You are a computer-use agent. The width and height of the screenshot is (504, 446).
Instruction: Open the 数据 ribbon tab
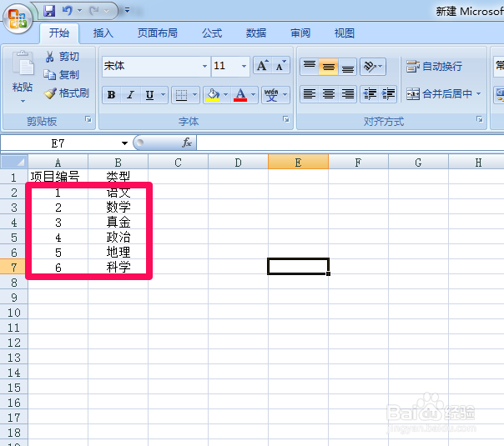[256, 33]
